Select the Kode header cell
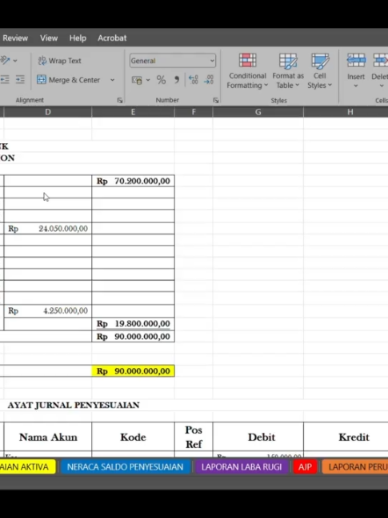 coord(133,437)
